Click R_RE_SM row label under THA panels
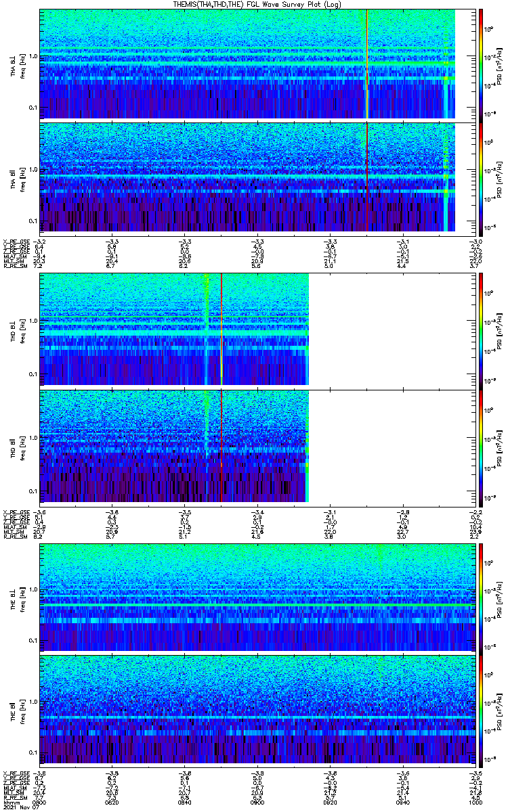Viewport: 508px width, 812px height. 15,266
